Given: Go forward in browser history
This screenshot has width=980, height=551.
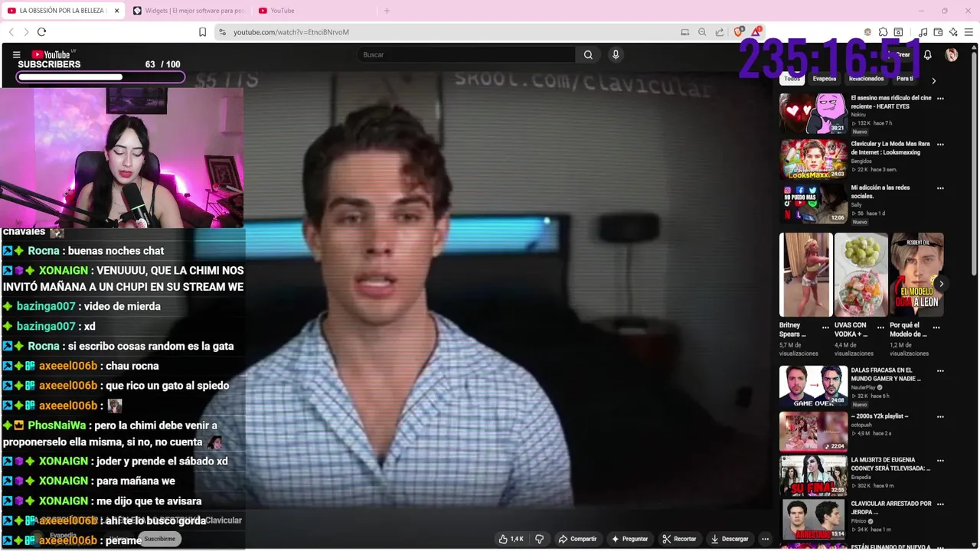Looking at the screenshot, I should click(26, 32).
